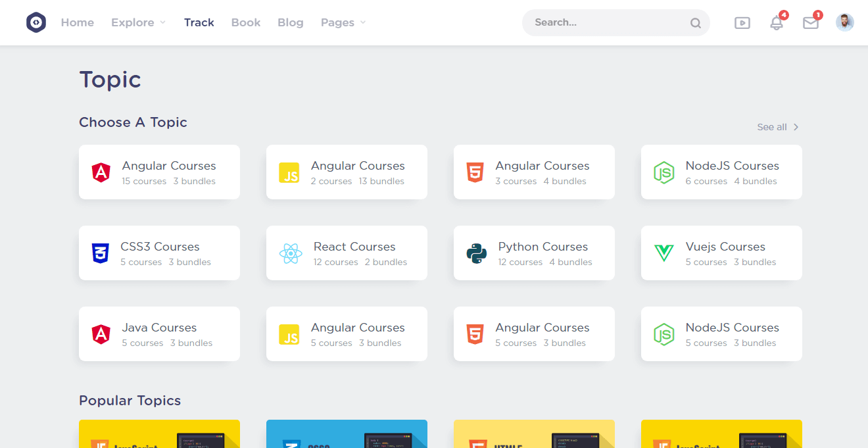Screen dimensions: 868x448
Task: Open the mail inbox envelope icon
Action: [811, 23]
